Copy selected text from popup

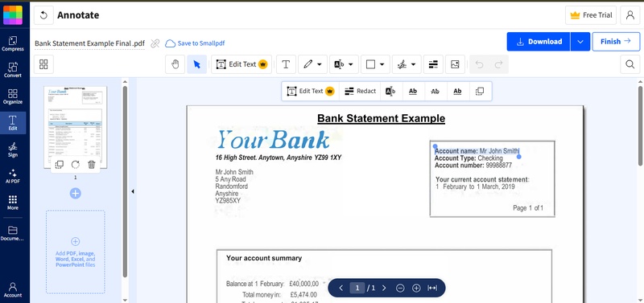click(x=480, y=91)
